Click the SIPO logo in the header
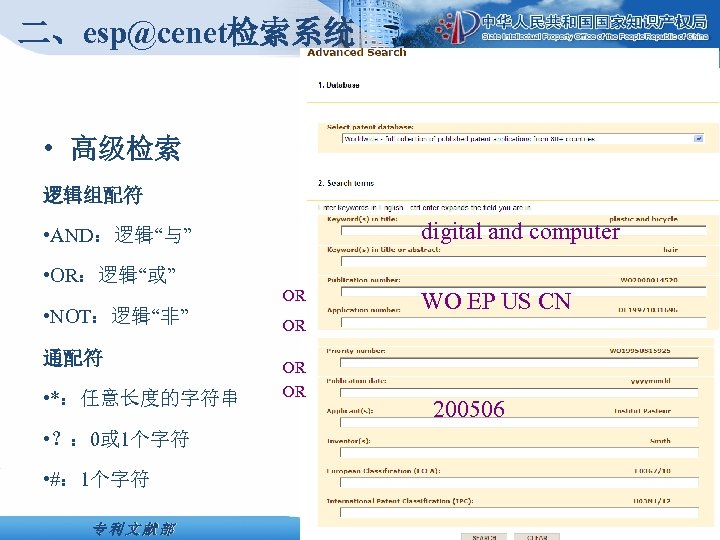The height and width of the screenshot is (540, 720). 457,27
